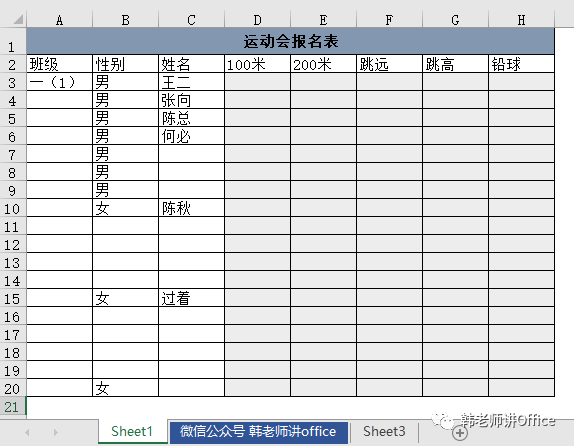Select column D header
The width and height of the screenshot is (574, 446).
[257, 20]
